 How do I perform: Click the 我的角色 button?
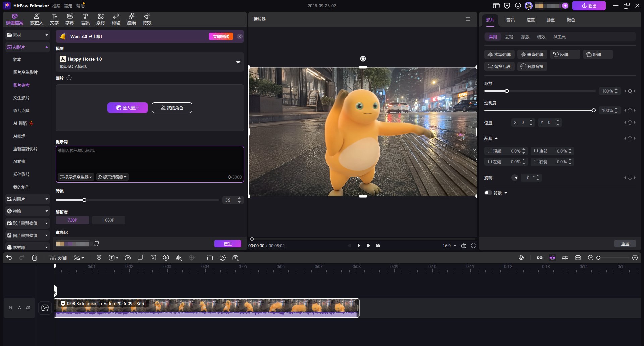(172, 108)
